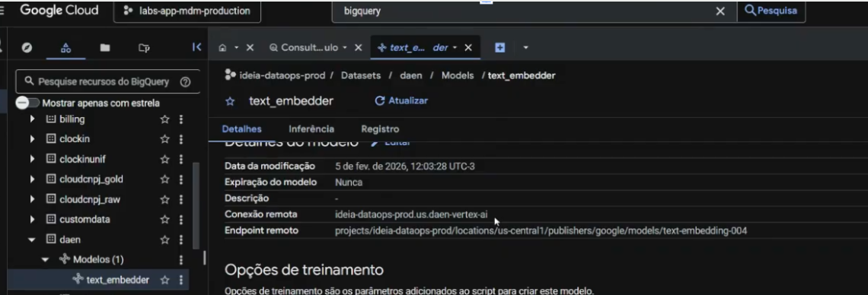Image resolution: width=868 pixels, height=295 pixels.
Task: Star the daen dataset
Action: [x=164, y=239]
